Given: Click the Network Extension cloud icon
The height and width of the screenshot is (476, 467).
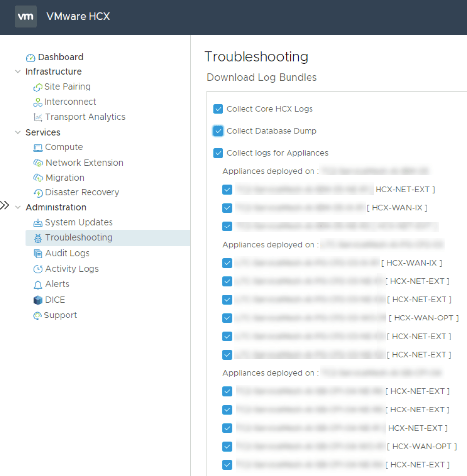Looking at the screenshot, I should coord(38,163).
